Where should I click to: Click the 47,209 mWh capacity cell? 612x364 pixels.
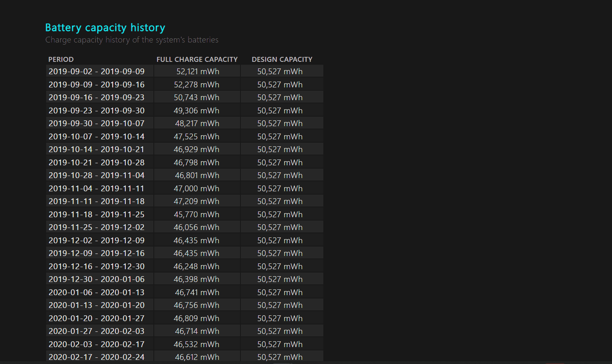[197, 201]
